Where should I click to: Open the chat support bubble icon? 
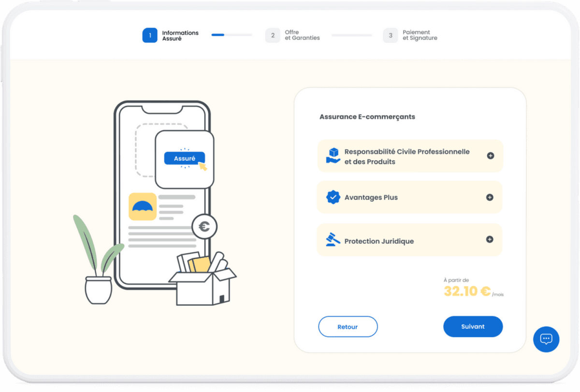tap(546, 339)
